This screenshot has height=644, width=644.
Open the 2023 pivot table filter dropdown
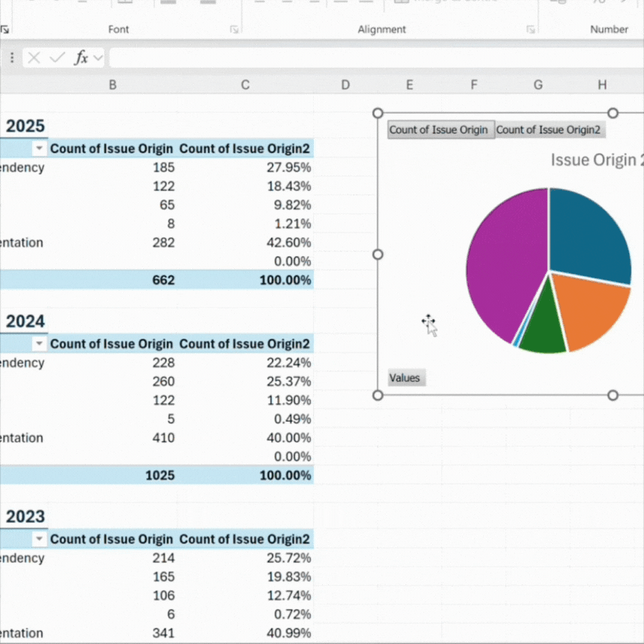click(39, 540)
